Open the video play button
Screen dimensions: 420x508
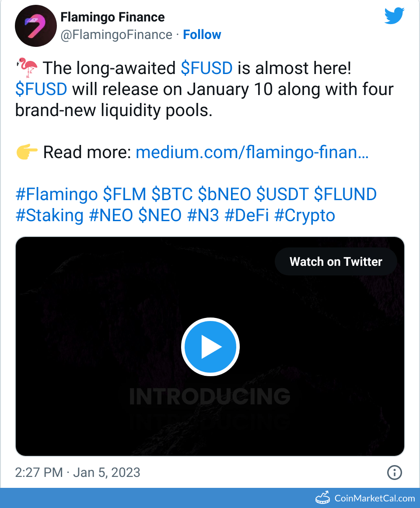pyautogui.click(x=210, y=346)
